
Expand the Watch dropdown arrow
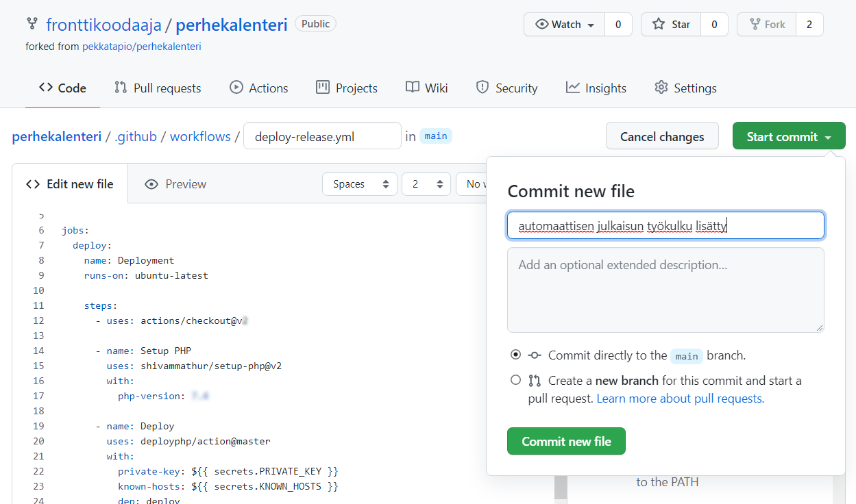point(591,25)
